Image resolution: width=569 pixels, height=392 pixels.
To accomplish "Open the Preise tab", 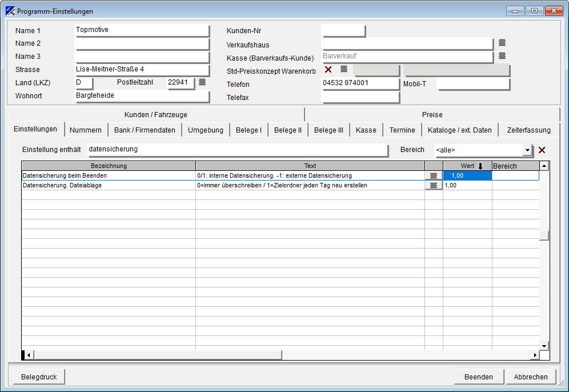I will [x=432, y=115].
